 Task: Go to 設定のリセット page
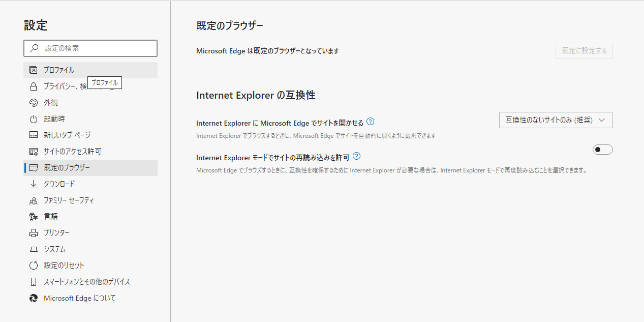point(90,266)
